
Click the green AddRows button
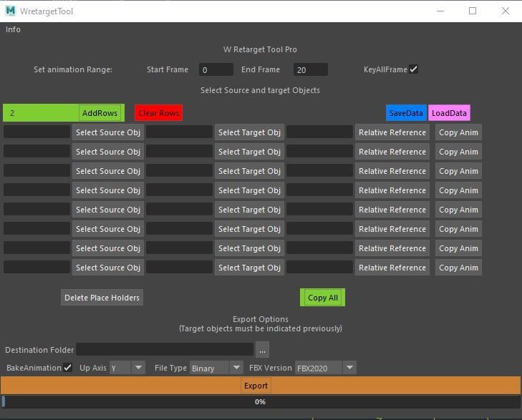click(x=100, y=113)
